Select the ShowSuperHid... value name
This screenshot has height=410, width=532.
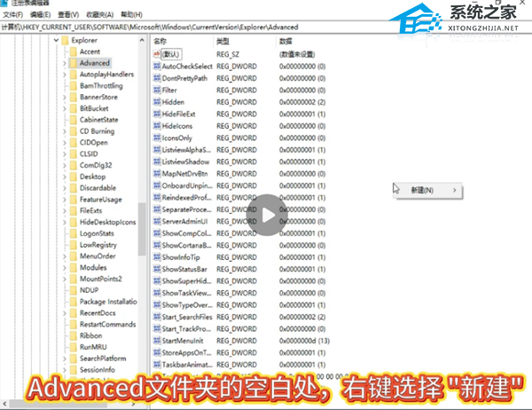click(186, 281)
